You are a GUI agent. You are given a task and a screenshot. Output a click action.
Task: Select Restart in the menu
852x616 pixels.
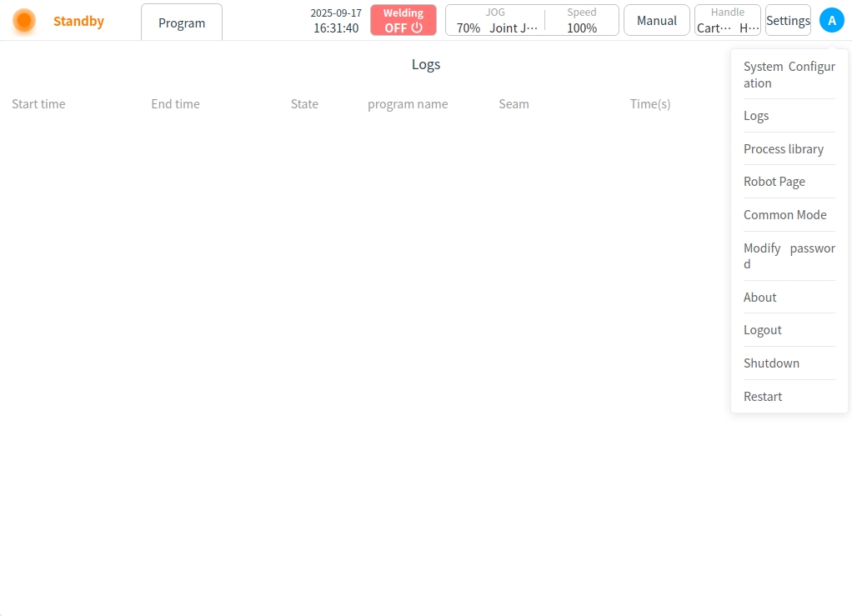(763, 397)
